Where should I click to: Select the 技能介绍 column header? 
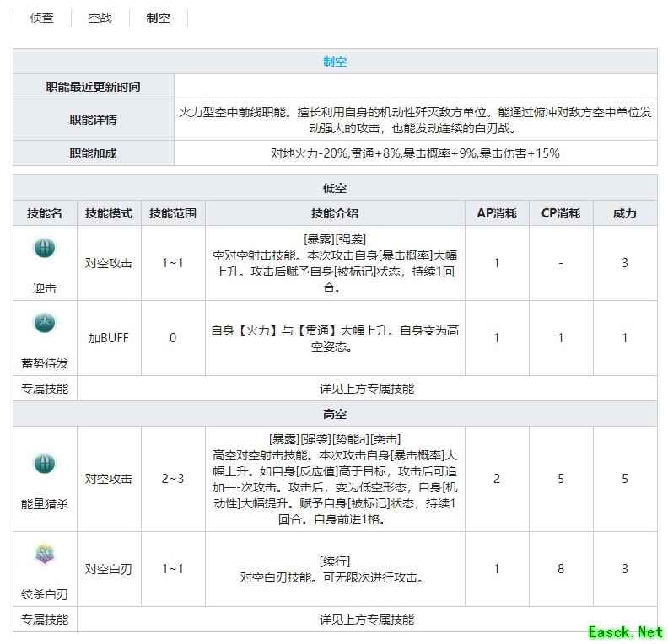[x=335, y=213]
